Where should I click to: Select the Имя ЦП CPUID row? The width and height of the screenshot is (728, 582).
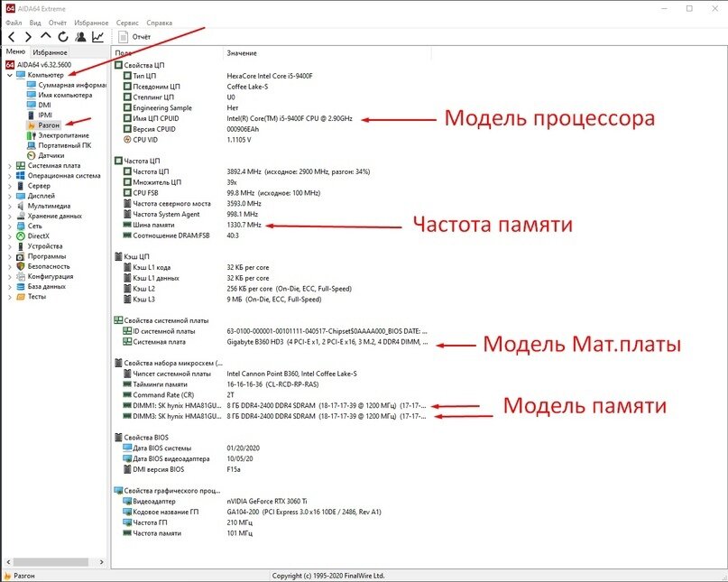tap(270, 118)
